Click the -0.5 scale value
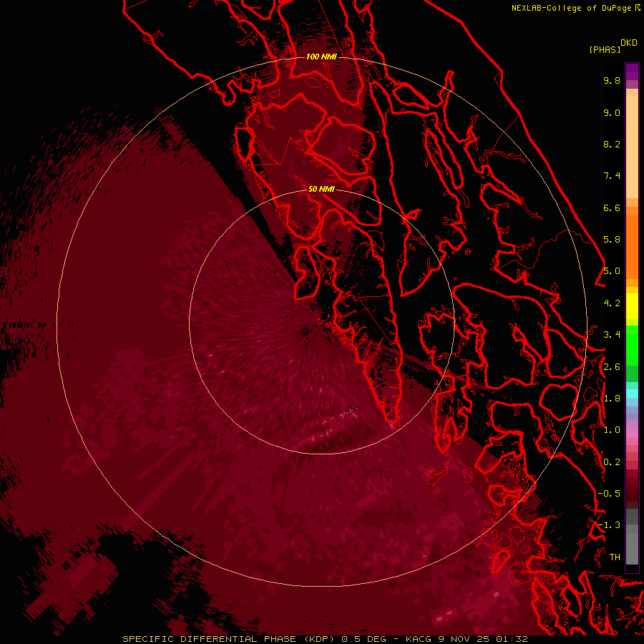Viewport: 644px width, 644px height. pyautogui.click(x=609, y=494)
